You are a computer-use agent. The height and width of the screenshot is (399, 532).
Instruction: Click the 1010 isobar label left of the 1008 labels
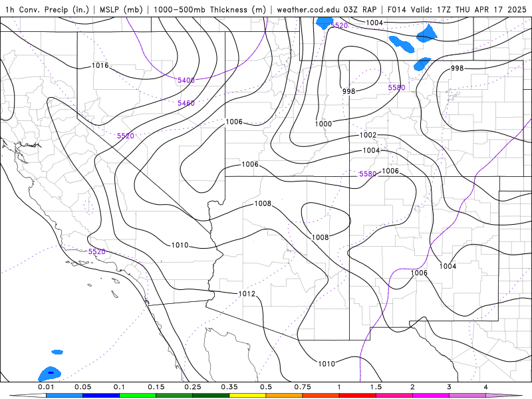pyautogui.click(x=180, y=245)
